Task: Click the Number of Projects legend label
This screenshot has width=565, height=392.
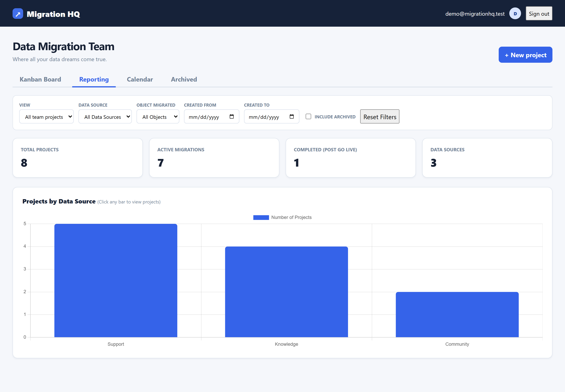Action: (291, 217)
